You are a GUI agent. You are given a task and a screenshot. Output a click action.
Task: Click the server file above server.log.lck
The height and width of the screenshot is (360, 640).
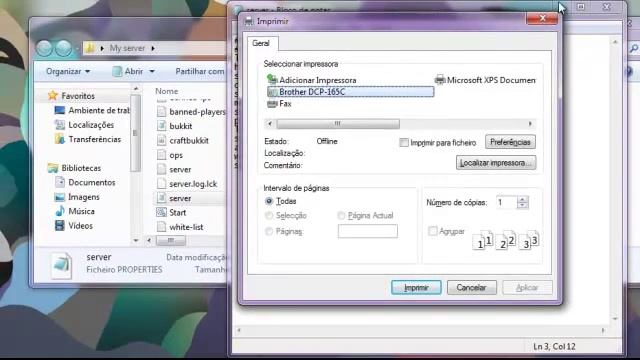point(180,169)
